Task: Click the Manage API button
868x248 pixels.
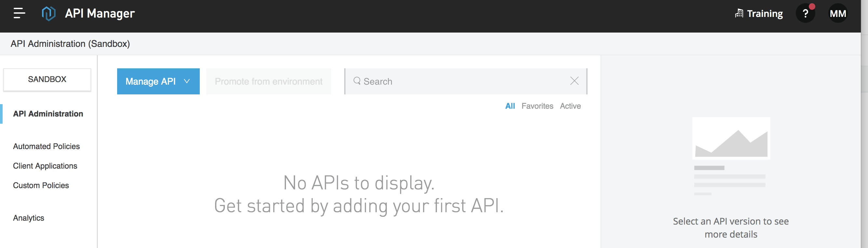Action: [158, 82]
